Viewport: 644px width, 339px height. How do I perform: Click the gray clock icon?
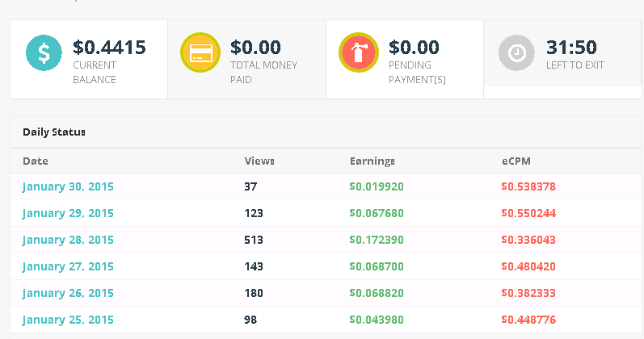coord(516,53)
